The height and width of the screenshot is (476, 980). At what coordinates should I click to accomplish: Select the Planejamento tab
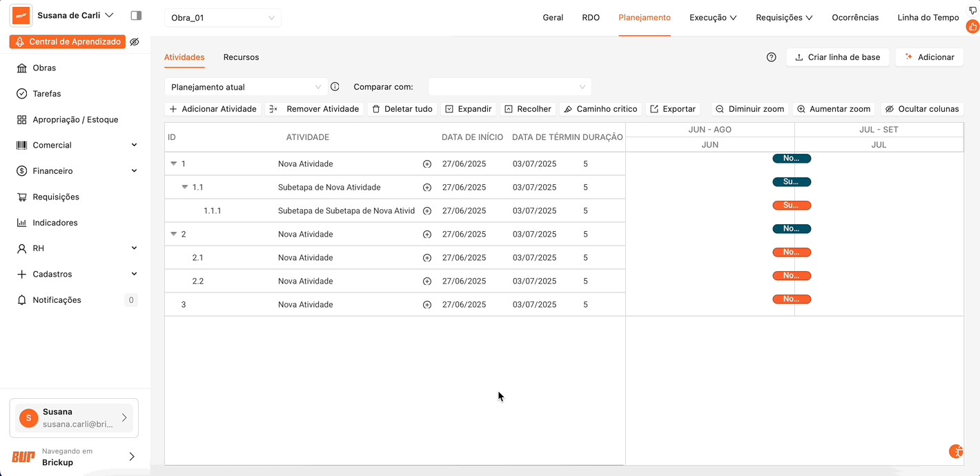click(645, 18)
